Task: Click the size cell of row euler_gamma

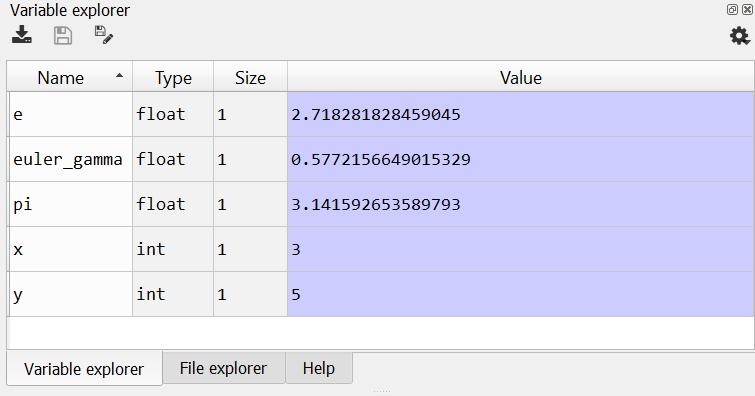Action: 250,159
